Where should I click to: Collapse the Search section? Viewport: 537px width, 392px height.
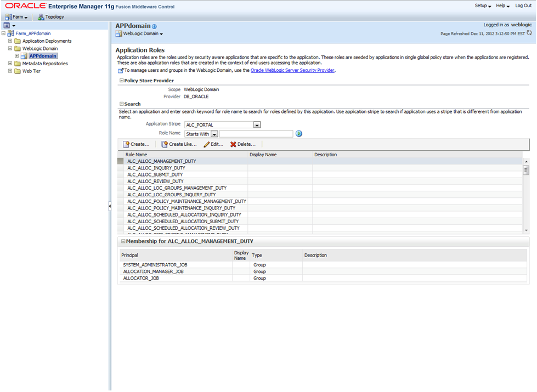[x=123, y=104]
